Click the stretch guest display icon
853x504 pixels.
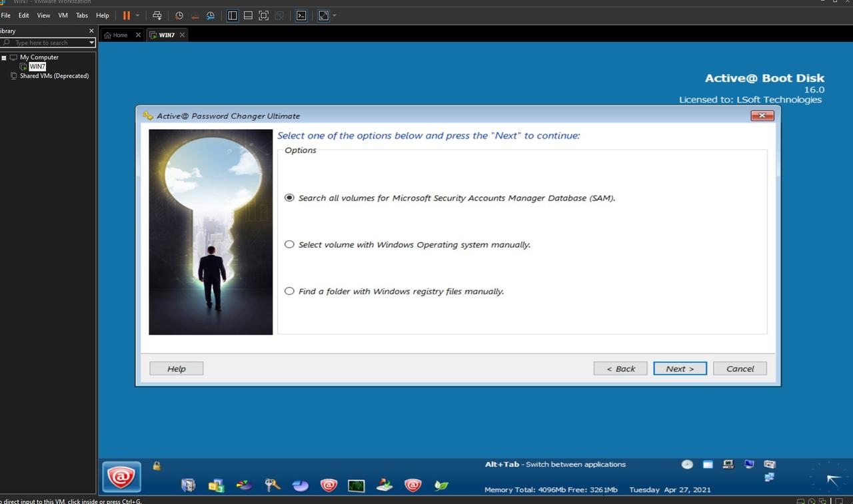[323, 15]
